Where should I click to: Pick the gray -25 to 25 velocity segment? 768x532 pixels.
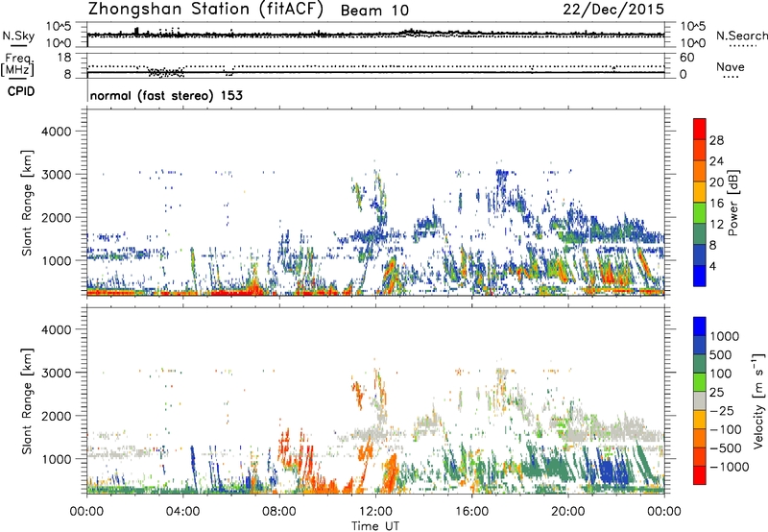pyautogui.click(x=700, y=401)
